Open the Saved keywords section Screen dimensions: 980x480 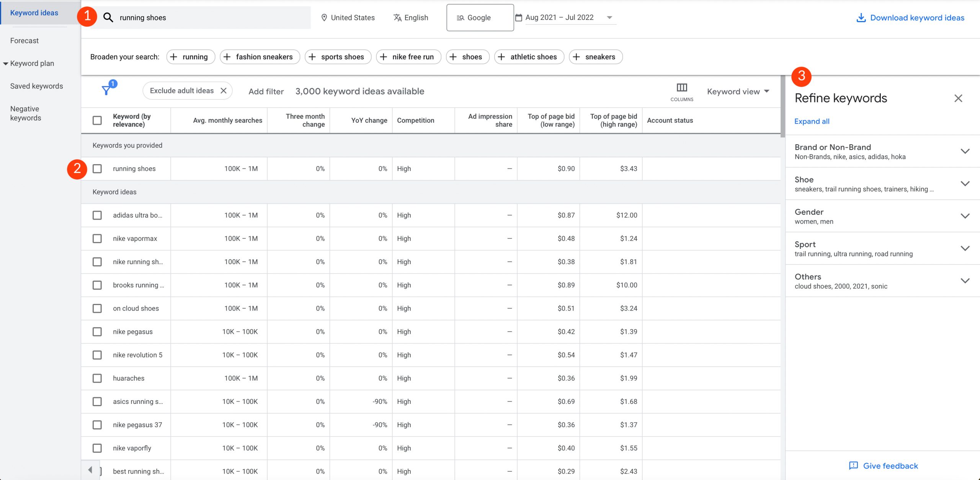coord(36,86)
